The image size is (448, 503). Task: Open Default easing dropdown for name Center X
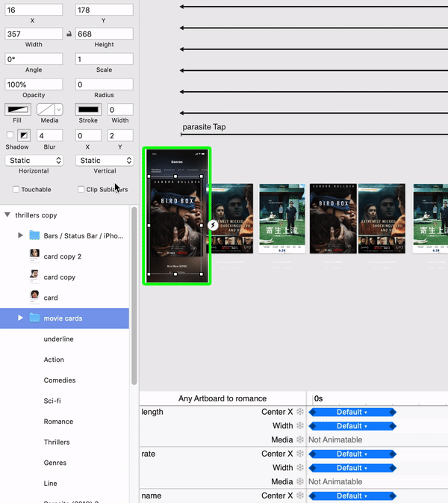(352, 496)
